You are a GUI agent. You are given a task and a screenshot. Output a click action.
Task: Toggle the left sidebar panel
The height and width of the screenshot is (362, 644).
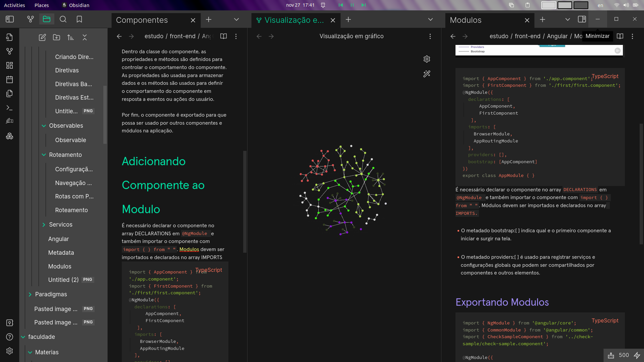(10, 19)
